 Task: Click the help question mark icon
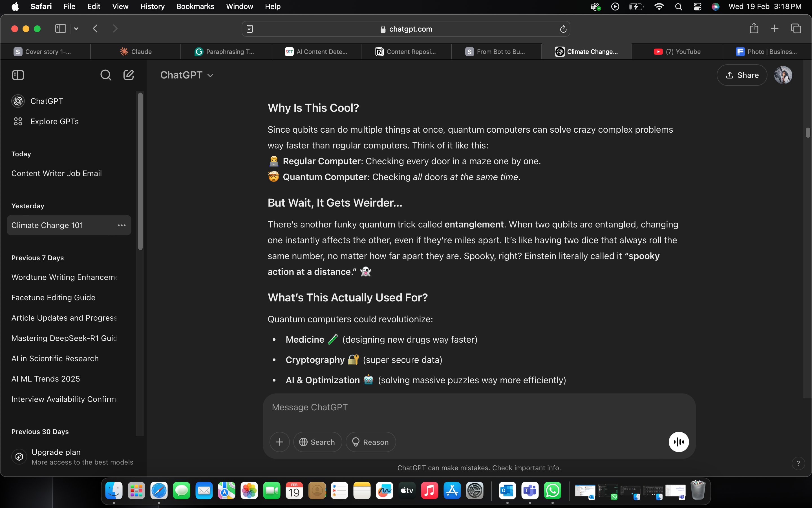coord(798,463)
